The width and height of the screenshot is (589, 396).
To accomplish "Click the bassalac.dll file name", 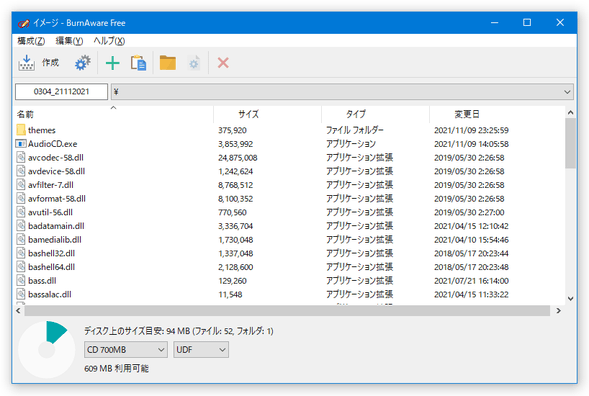I will (50, 295).
